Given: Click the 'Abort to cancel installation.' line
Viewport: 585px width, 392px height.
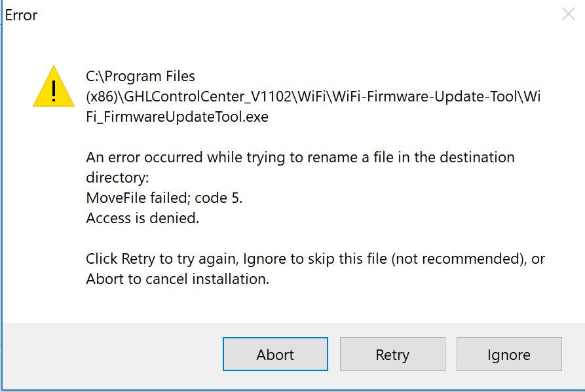Looking at the screenshot, I should (x=178, y=279).
